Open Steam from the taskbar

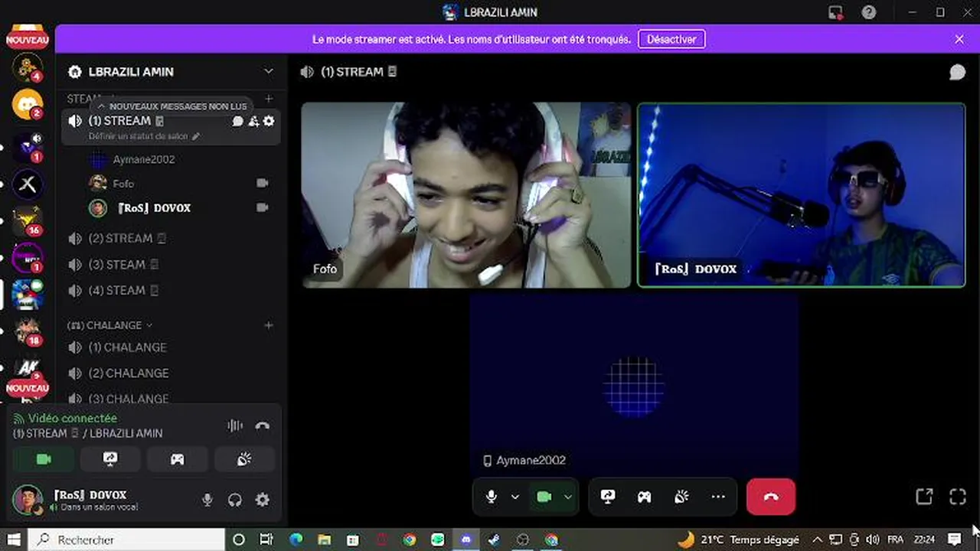coord(494,540)
